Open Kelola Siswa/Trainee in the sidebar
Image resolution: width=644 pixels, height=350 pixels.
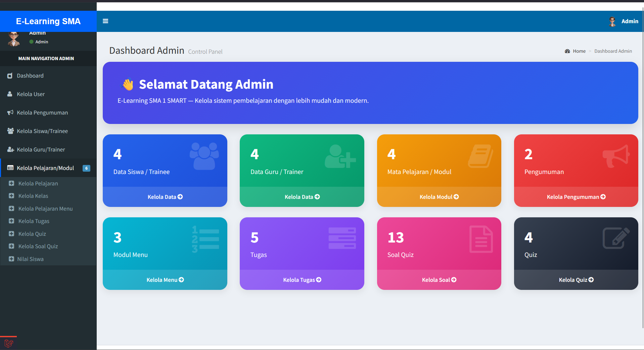click(x=48, y=131)
